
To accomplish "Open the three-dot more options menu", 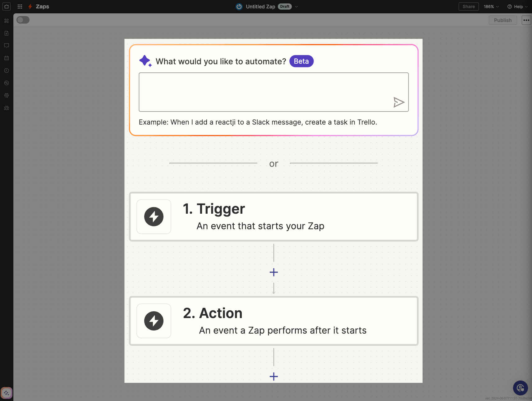I will coord(526,20).
